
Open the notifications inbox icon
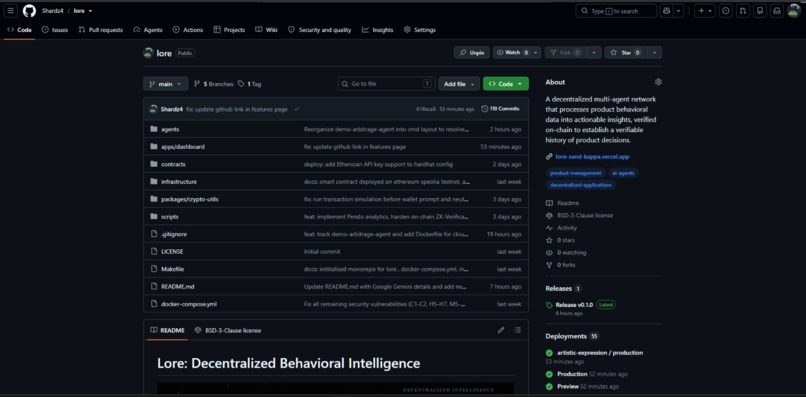pos(777,11)
